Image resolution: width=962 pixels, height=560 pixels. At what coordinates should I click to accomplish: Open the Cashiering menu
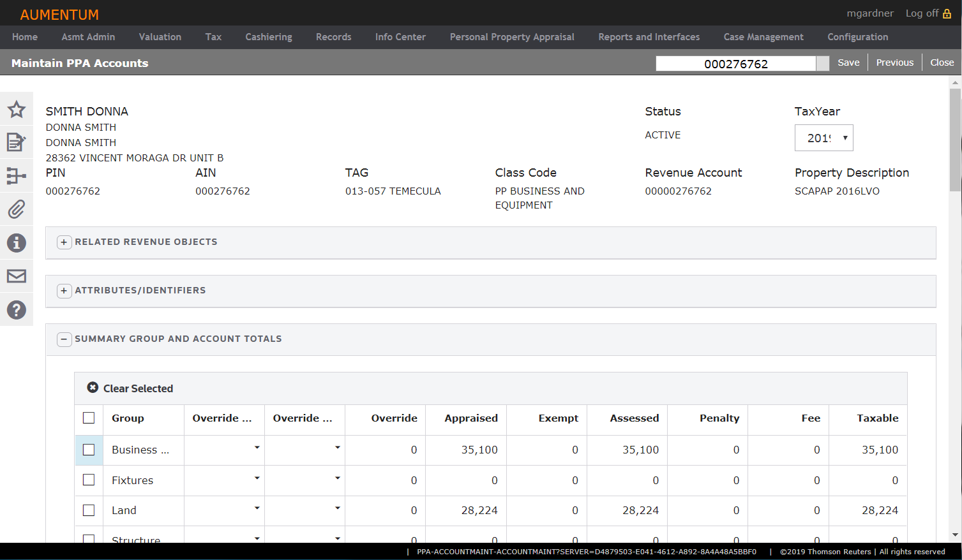[x=268, y=37]
